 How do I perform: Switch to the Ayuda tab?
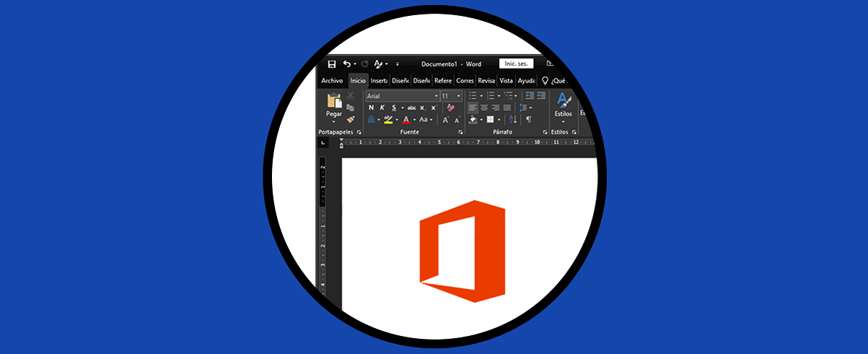coord(526,81)
